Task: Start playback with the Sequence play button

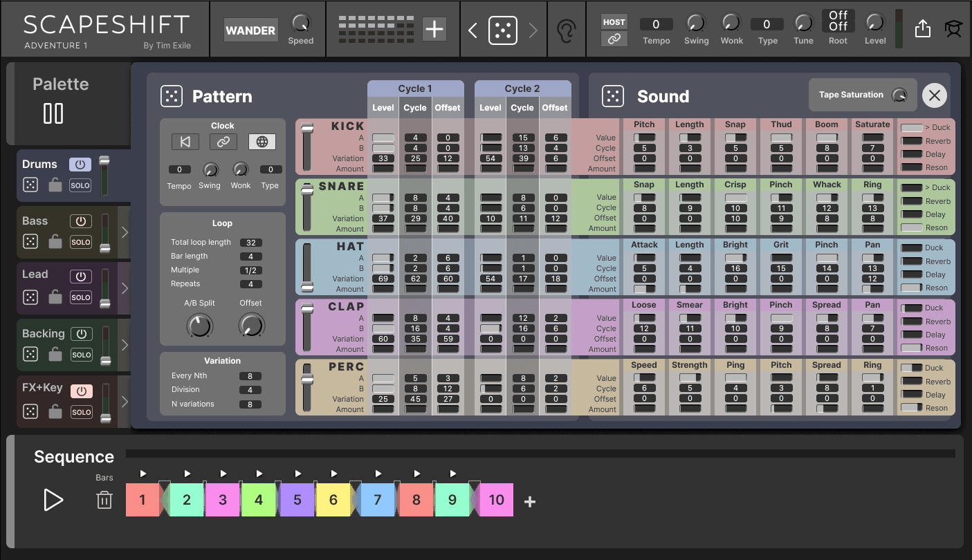Action: [x=53, y=500]
